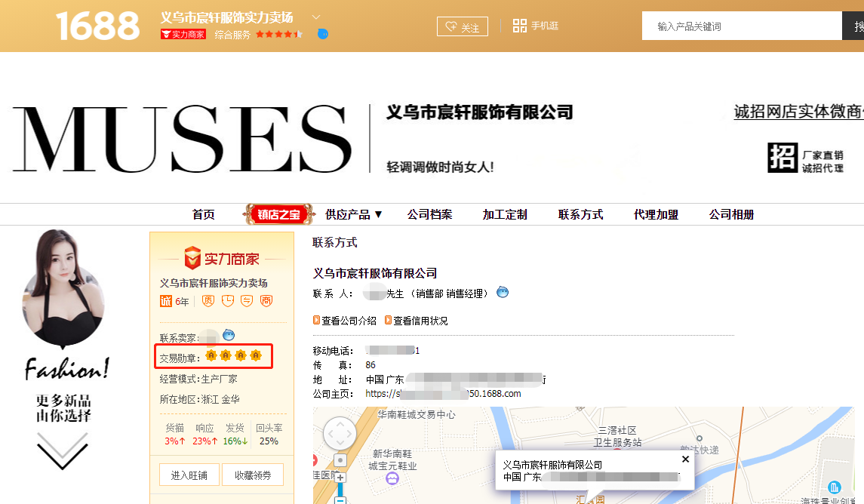Viewport: 864px width, 504px height.
Task: Click 新华南鞋城宝元鞋业 marker on map
Action: (392, 479)
